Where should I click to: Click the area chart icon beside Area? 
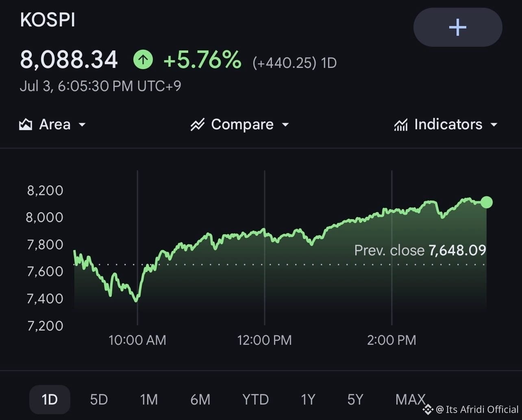pyautogui.click(x=26, y=124)
